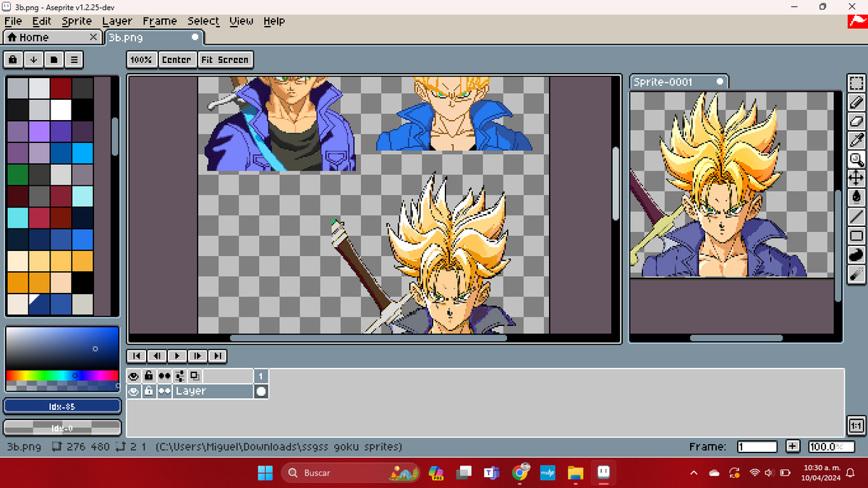Viewport: 868px width, 488px height.
Task: Open the Frame menu
Action: point(160,21)
